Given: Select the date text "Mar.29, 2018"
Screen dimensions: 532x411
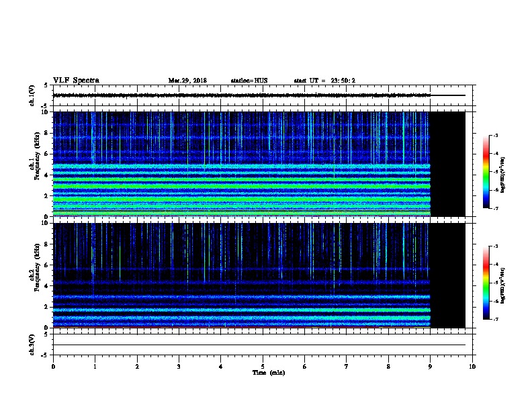Looking at the screenshot, I should tap(187, 81).
